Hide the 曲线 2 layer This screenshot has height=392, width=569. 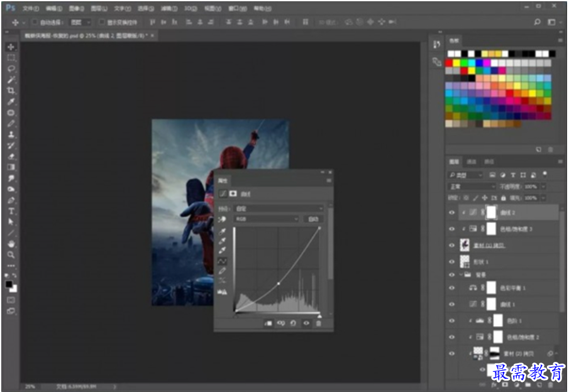452,212
